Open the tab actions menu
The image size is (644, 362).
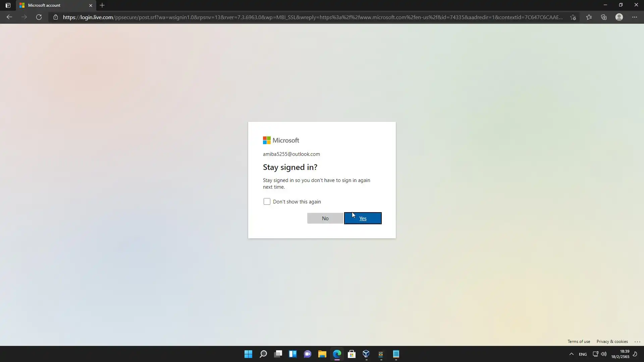(8, 5)
